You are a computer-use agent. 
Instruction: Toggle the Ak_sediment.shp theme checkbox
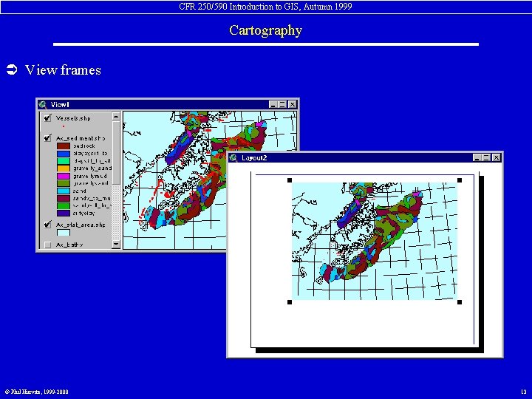47,138
